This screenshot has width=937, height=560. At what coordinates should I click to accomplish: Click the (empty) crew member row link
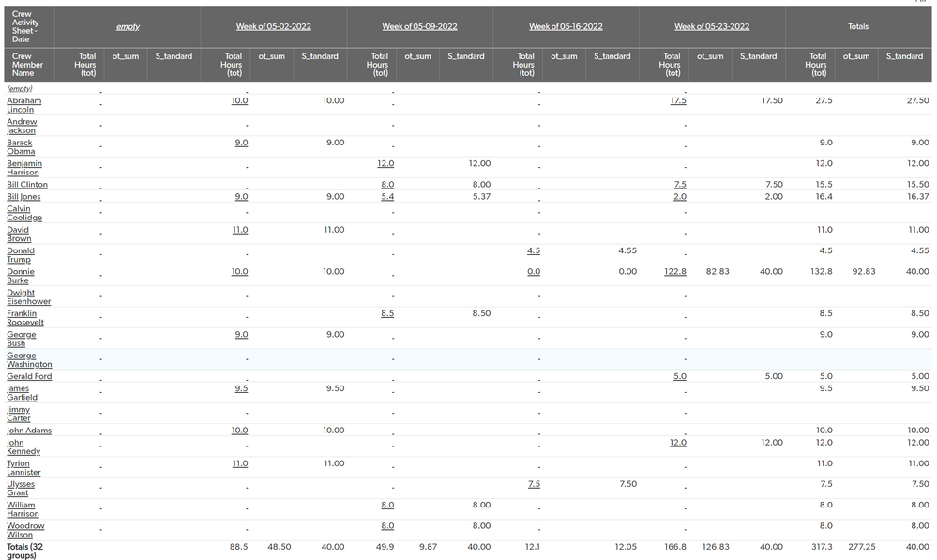[x=19, y=88]
